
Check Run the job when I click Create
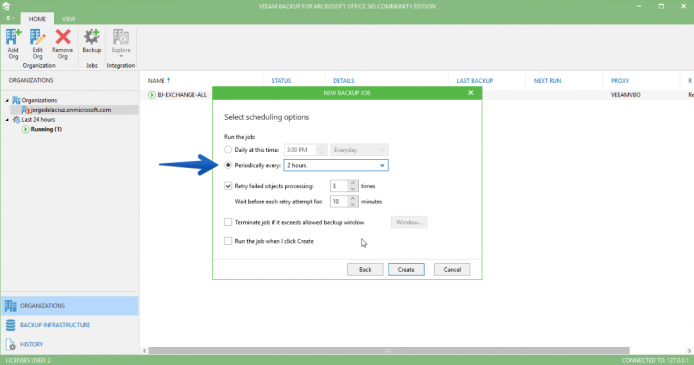coord(228,241)
